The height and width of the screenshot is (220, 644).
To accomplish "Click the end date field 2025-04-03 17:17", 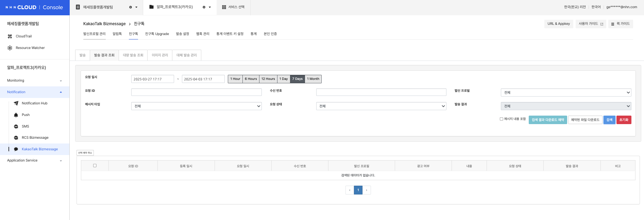I will (x=203, y=79).
